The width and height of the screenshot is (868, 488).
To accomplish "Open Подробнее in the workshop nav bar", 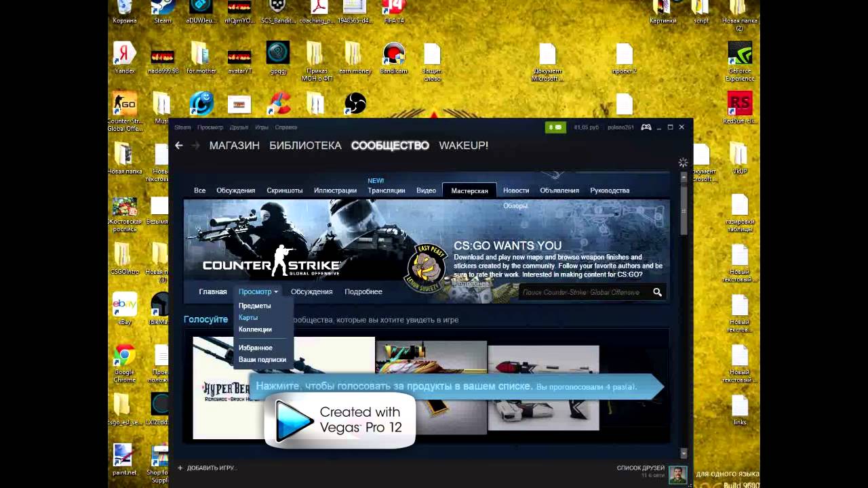I will pyautogui.click(x=363, y=291).
